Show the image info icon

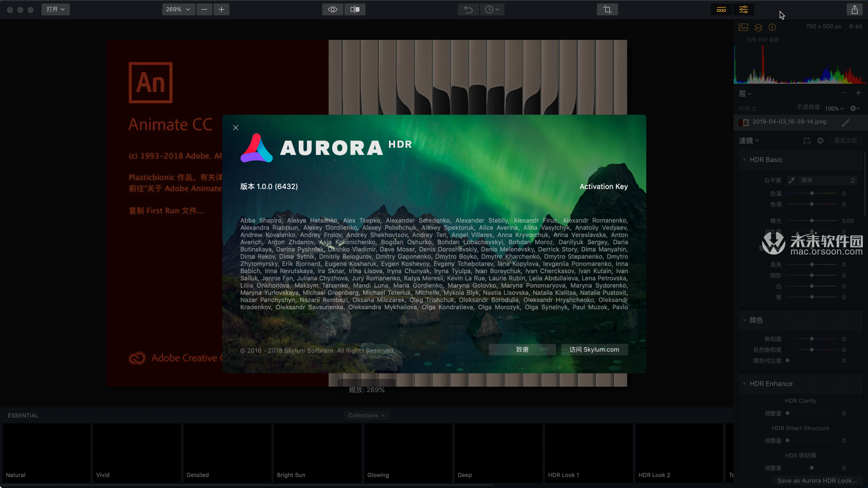pos(772,27)
